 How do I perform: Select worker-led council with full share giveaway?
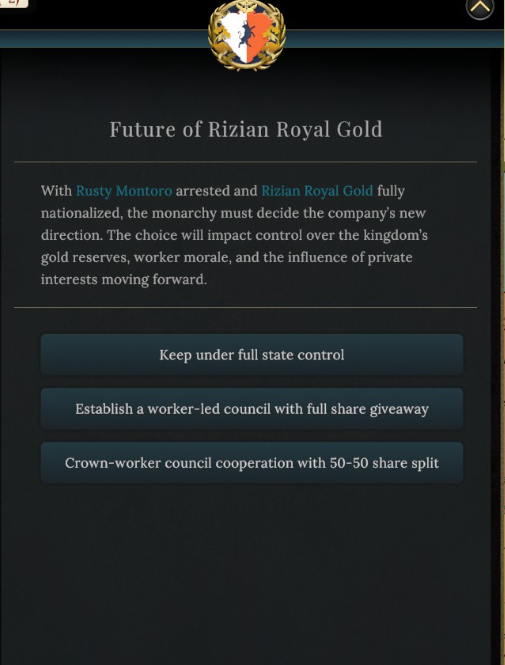252,408
